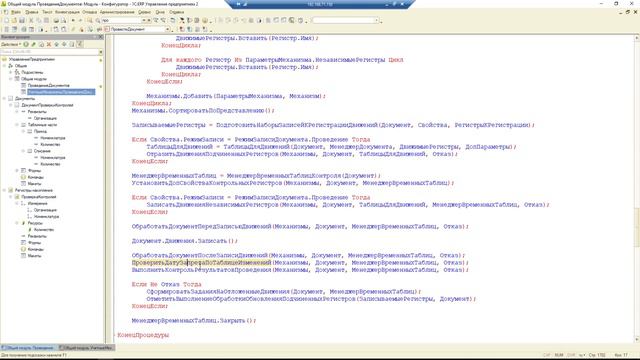Close the Конфигурация panel
Screen dimensions: 640x360
coord(101,37)
